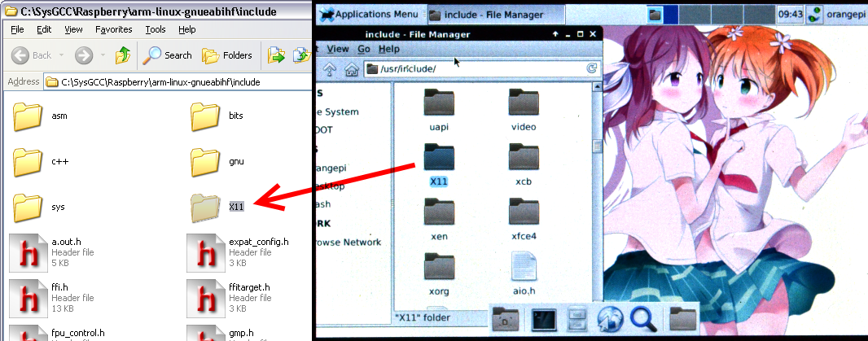Open Help menu in Linux File Manager

388,49
